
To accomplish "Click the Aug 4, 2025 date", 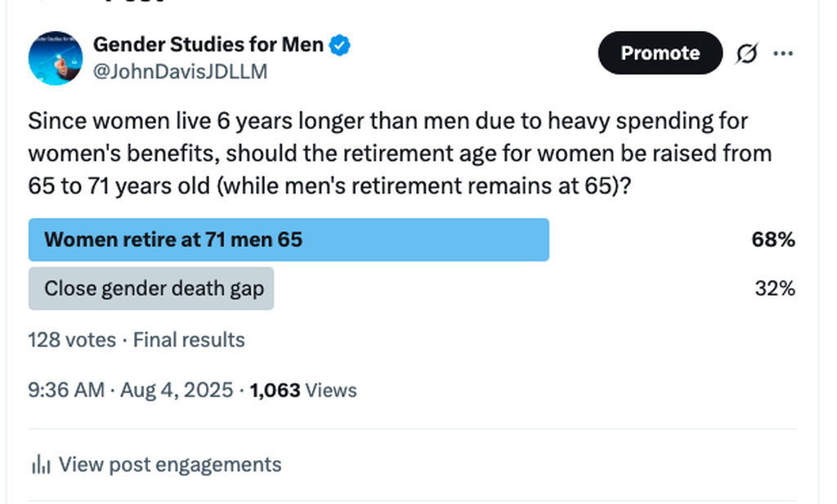I will (x=177, y=390).
